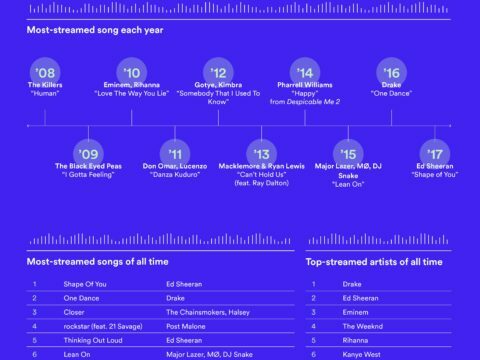480x360 pixels.
Task: Click "One Dance" in songs list
Action: [x=81, y=298]
